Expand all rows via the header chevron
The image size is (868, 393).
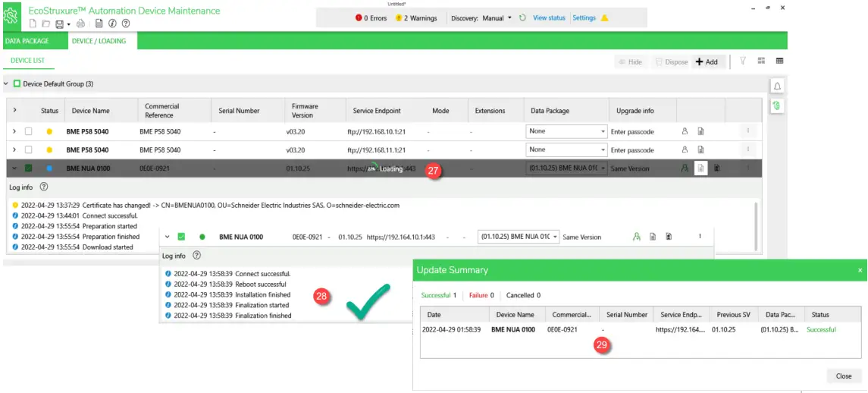click(14, 110)
